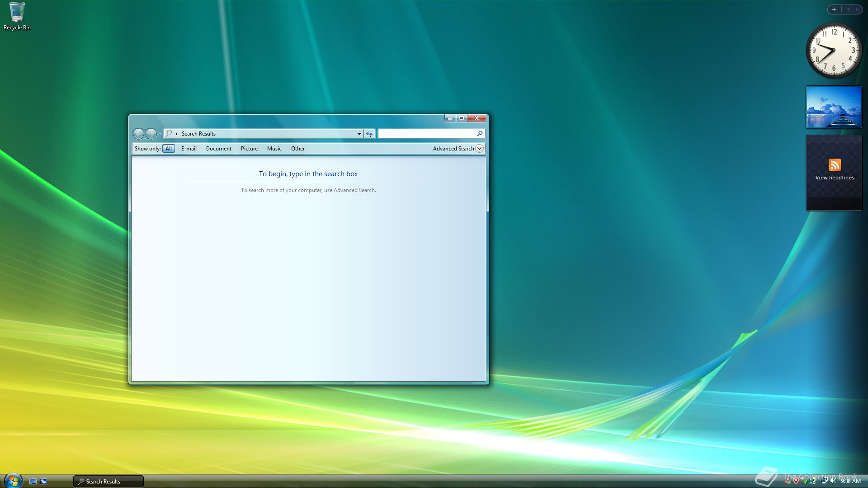Click inside the search input box
The height and width of the screenshot is (488, 868).
click(x=427, y=134)
